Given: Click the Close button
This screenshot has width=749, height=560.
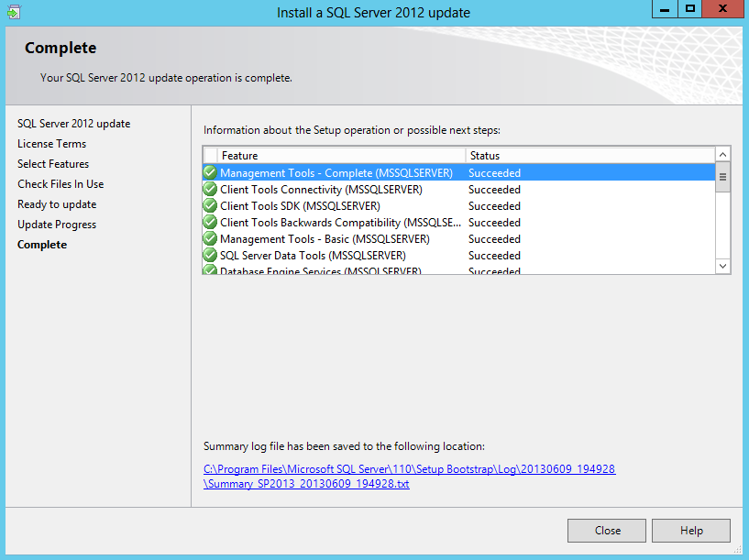Looking at the screenshot, I should pos(607,531).
